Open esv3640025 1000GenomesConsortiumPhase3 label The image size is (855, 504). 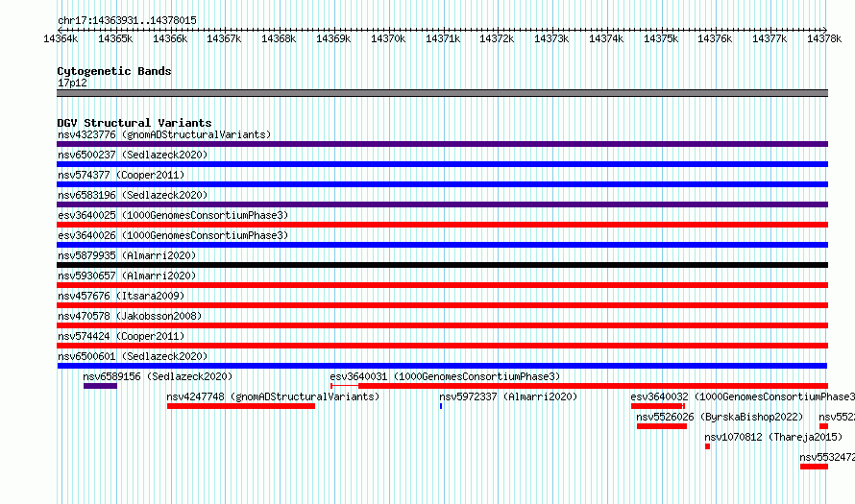173,215
